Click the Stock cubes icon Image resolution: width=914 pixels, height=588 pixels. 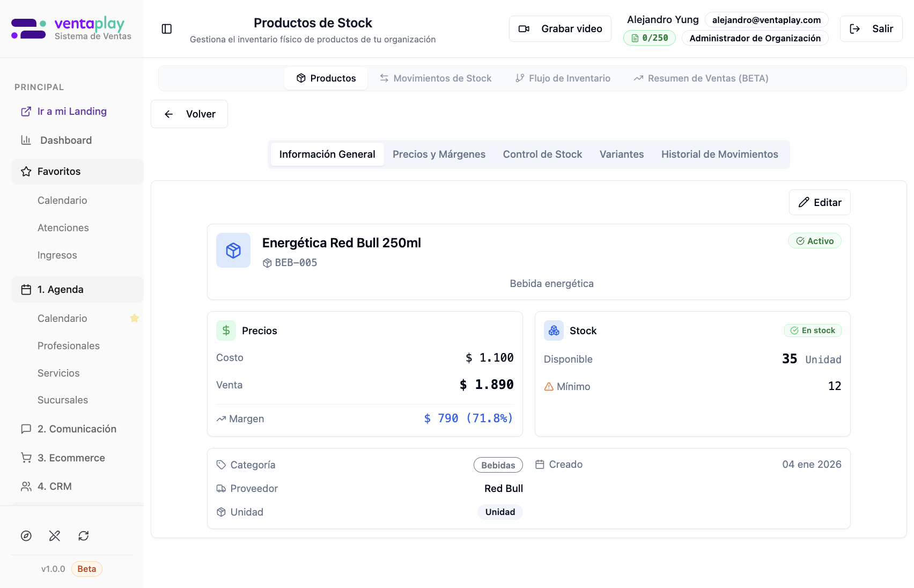pos(554,330)
